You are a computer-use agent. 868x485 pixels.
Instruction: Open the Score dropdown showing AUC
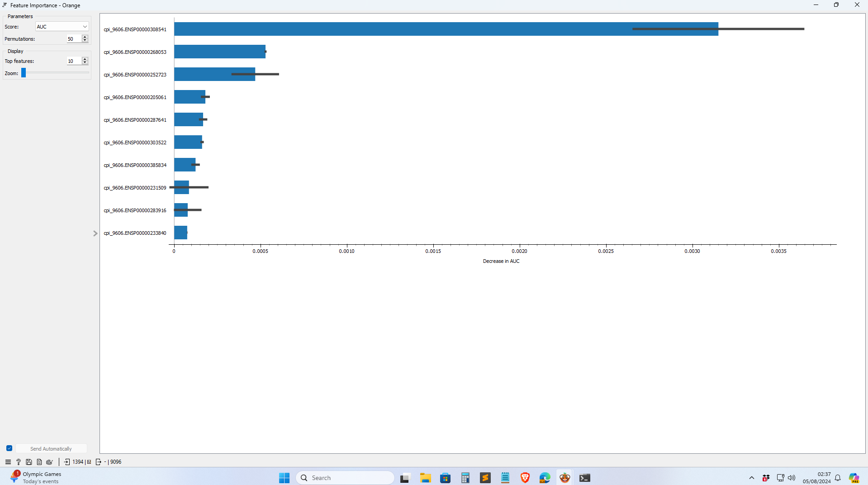pyautogui.click(x=62, y=27)
